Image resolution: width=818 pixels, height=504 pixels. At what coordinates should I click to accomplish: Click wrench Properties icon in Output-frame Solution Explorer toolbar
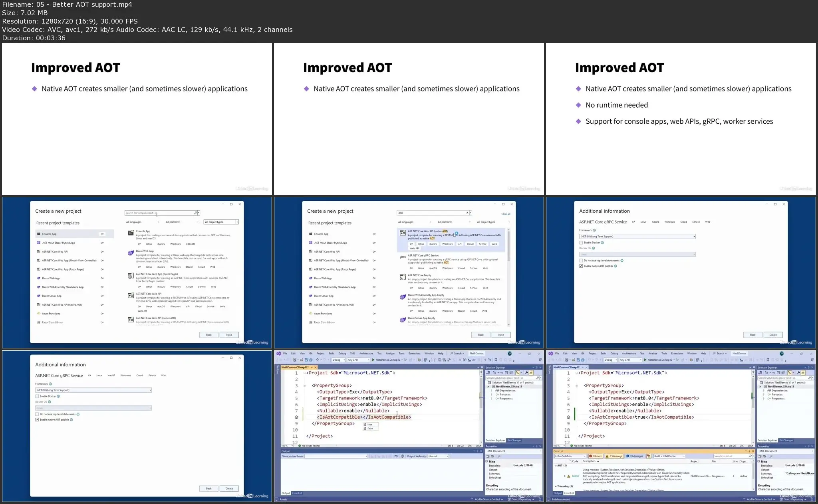(526, 373)
